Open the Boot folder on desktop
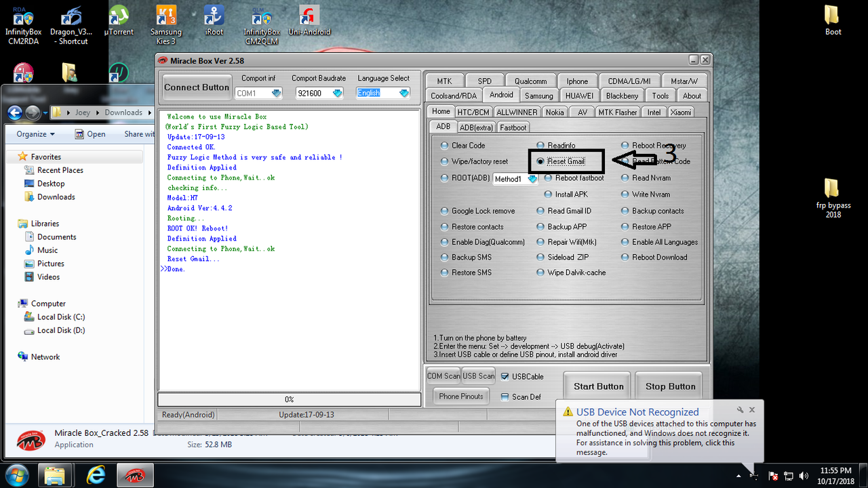 coord(833,20)
